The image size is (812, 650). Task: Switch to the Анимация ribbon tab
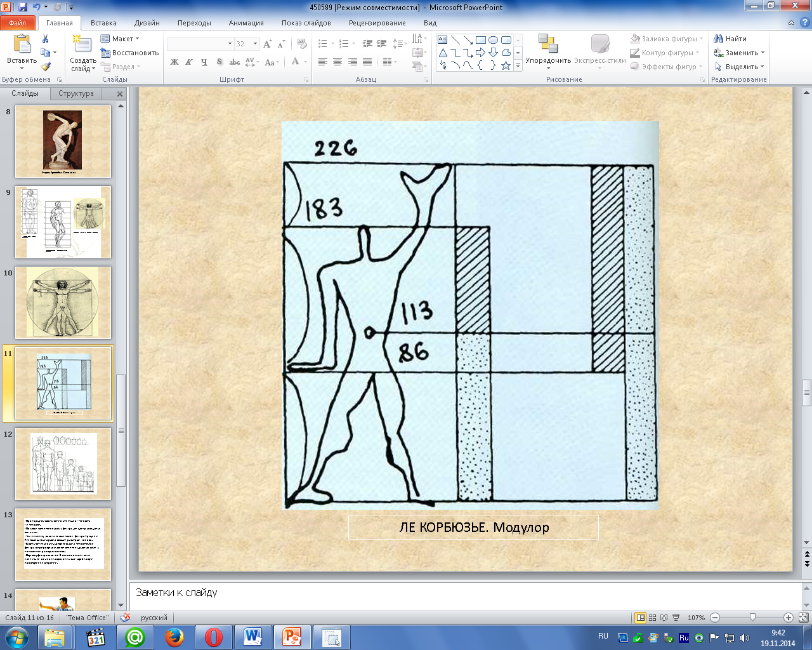(246, 23)
